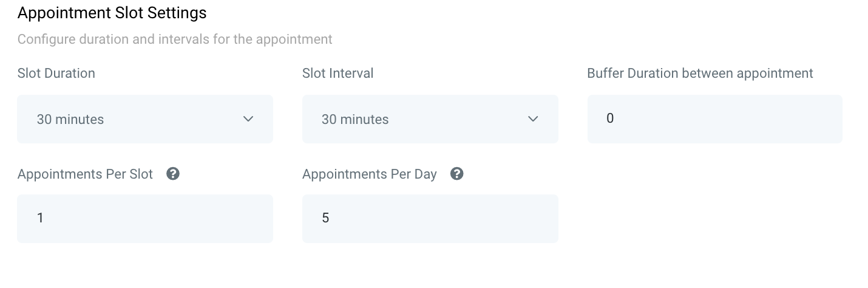
Task: Click the 'Slot Duration' field label
Action: (56, 74)
